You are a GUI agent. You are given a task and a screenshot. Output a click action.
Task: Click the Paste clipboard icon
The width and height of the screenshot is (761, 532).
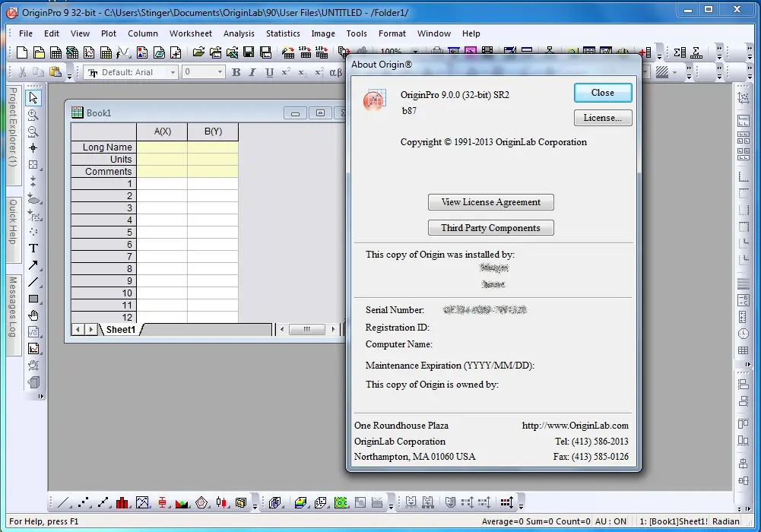coord(55,72)
